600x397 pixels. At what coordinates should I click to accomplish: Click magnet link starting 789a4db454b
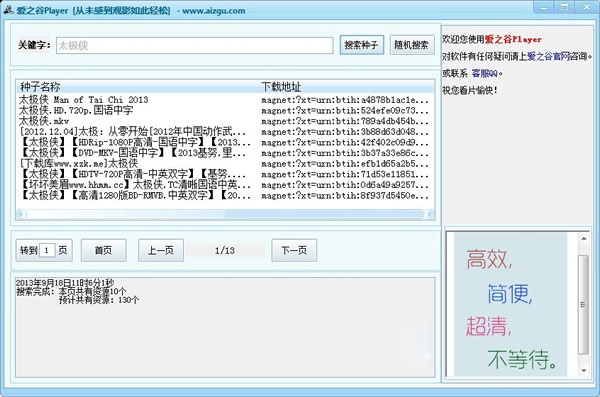tap(345, 121)
